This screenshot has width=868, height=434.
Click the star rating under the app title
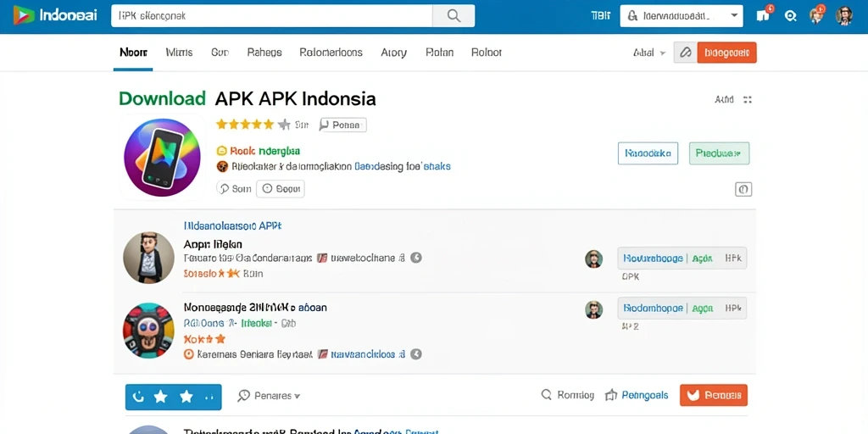click(x=253, y=124)
